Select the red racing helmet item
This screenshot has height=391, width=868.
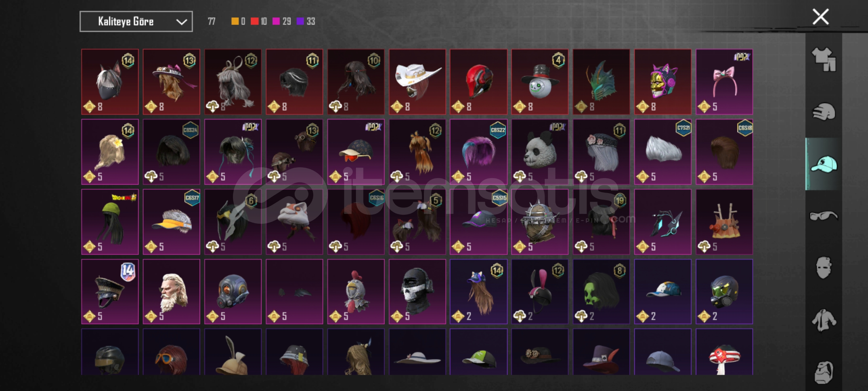478,82
